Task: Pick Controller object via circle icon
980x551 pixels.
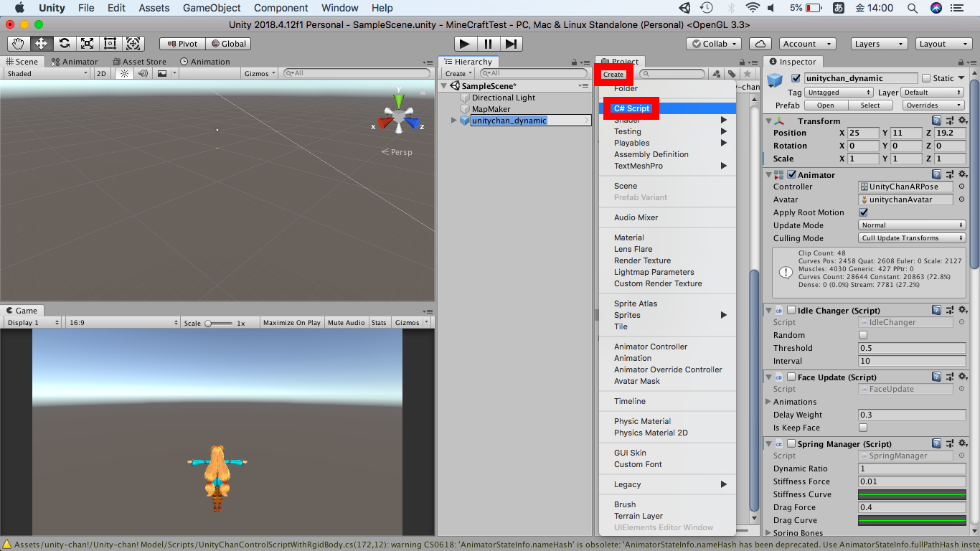Action: (962, 187)
